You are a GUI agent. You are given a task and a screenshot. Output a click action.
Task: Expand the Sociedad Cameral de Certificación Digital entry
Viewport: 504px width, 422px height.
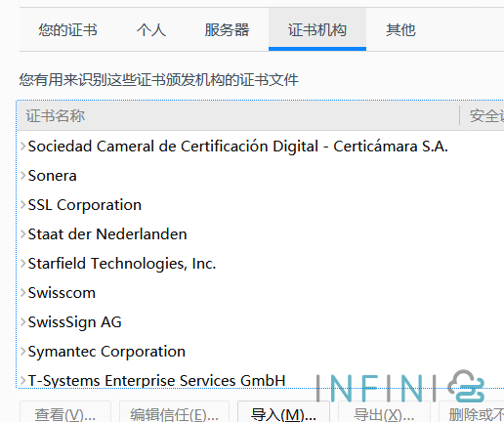tap(22, 147)
